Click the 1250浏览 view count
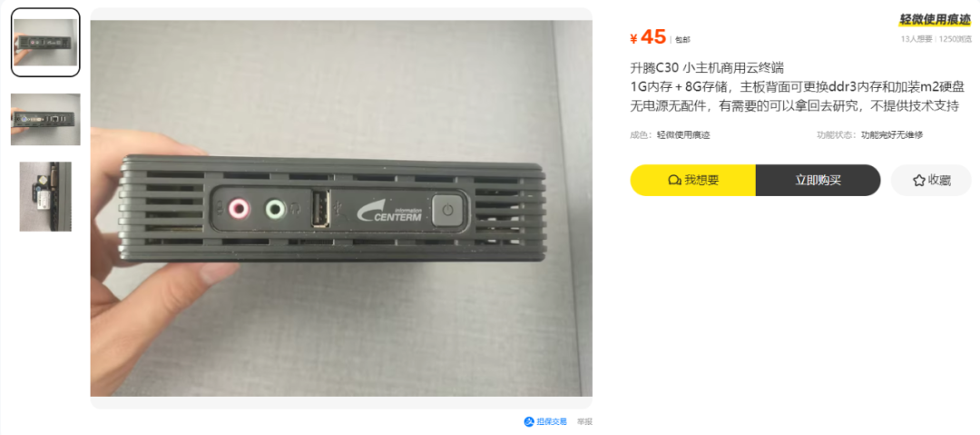This screenshot has height=435, width=980. (955, 39)
